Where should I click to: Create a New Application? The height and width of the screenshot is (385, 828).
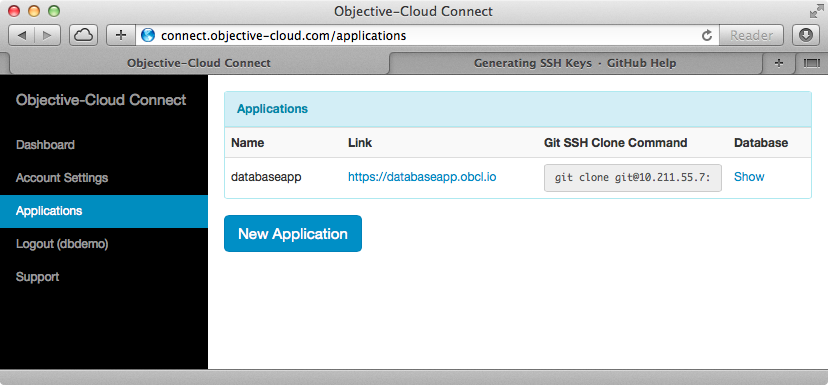(x=293, y=233)
